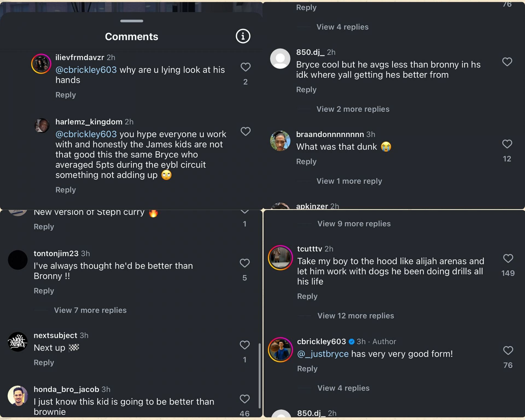Expand 'View 7 more replies' under tontonjim23
The width and height of the screenshot is (525, 420).
point(90,310)
